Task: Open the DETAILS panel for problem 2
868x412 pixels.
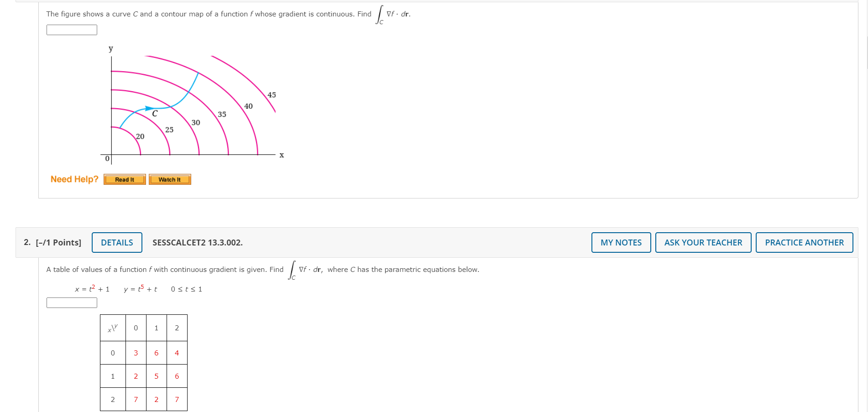Action: tap(117, 242)
